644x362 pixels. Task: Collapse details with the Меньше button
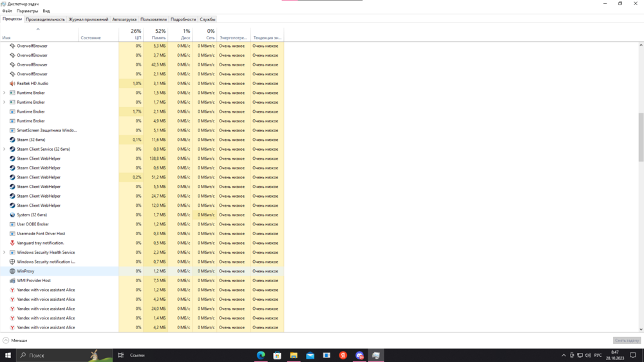15,341
